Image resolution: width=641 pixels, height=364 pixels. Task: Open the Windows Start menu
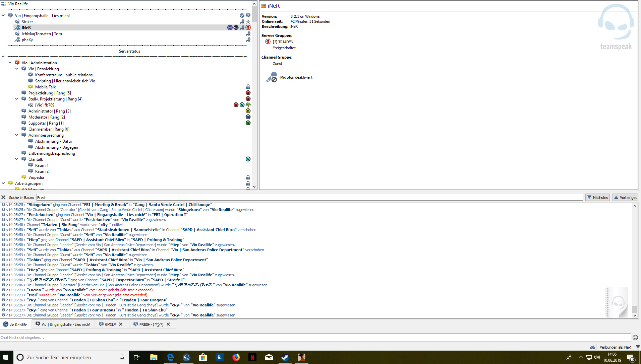click(5, 357)
